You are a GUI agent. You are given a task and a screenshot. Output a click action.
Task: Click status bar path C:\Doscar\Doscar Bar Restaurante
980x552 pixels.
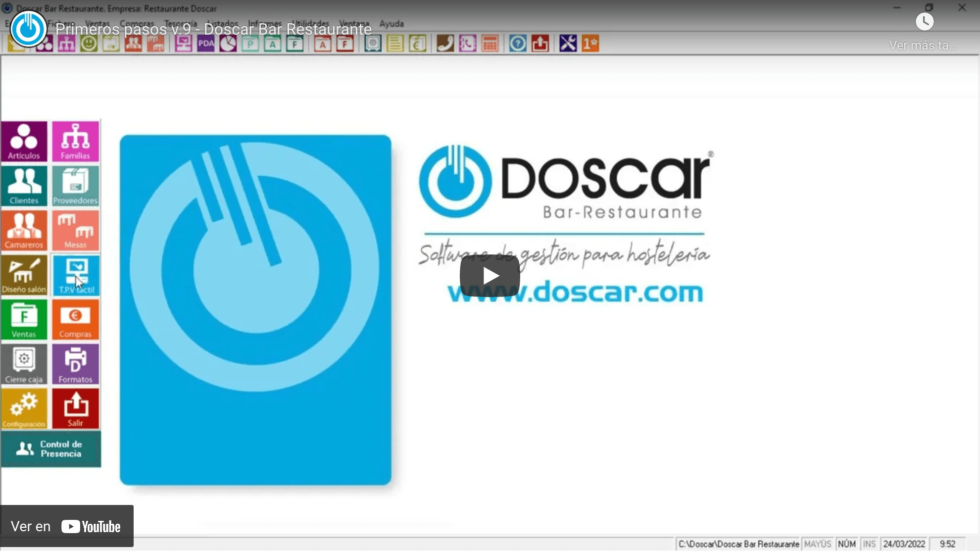738,544
